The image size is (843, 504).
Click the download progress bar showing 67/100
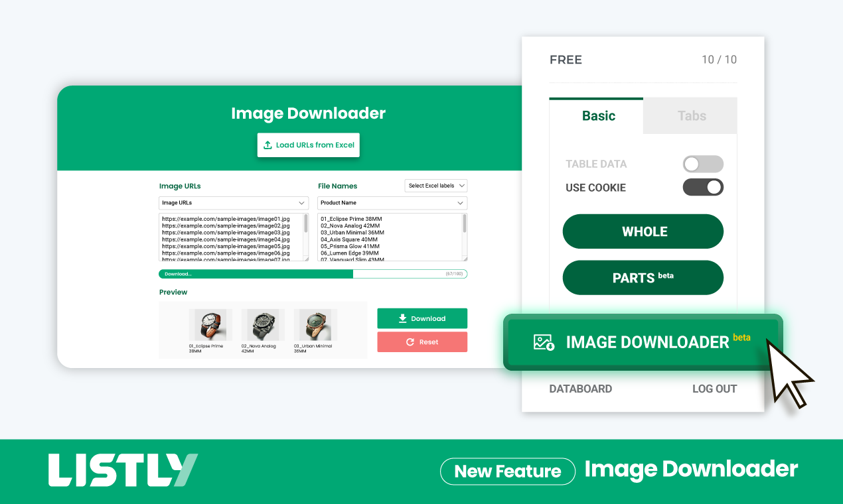313,273
